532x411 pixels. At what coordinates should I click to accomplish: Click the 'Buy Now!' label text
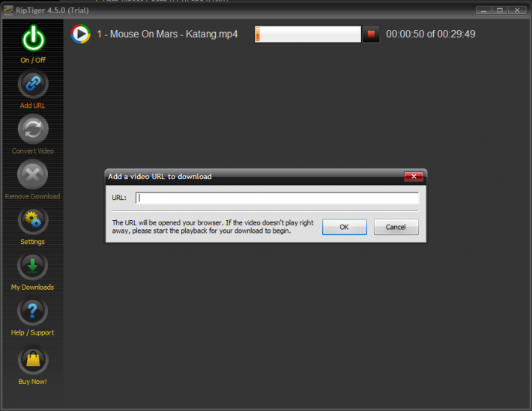32,382
